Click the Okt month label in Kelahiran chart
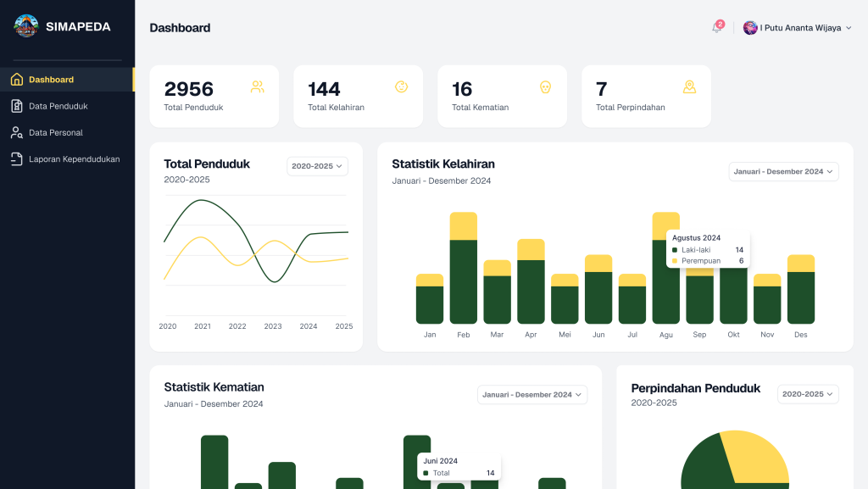The height and width of the screenshot is (489, 868). [x=733, y=335]
